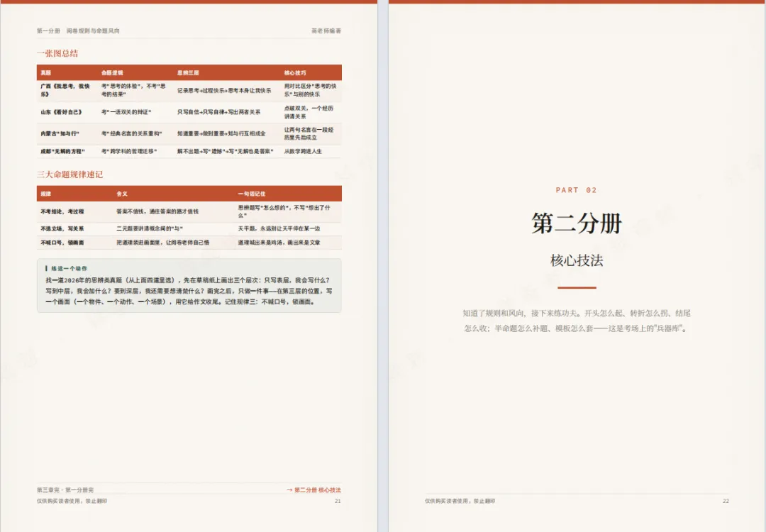Screen dimensions: 766x532
Task: Click page number 21
Action: coord(338,501)
